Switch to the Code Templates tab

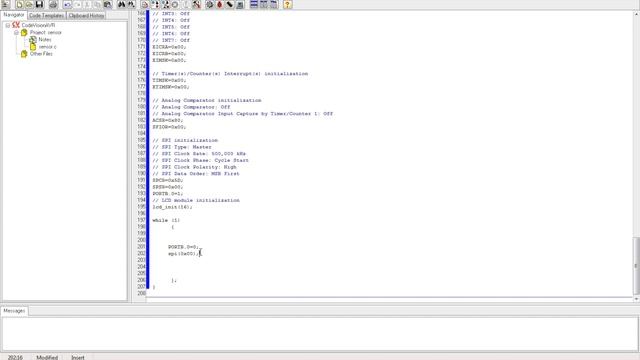click(x=47, y=16)
